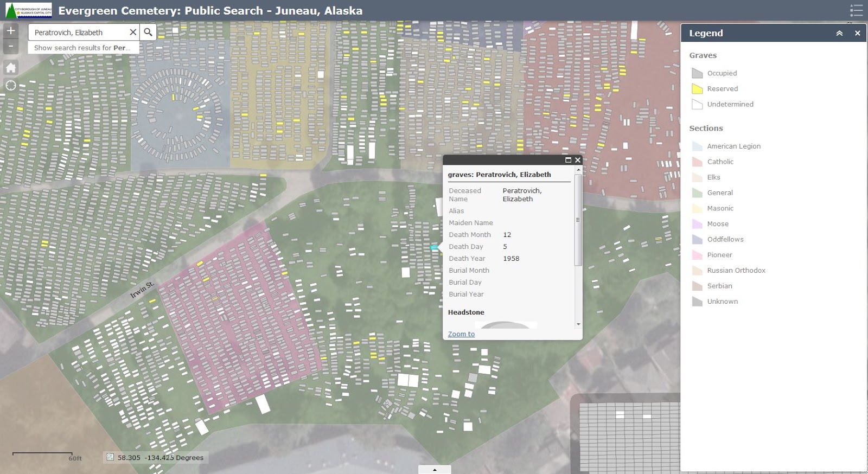Zoom in on the cemetery map
This screenshot has width=868, height=474.
pyautogui.click(x=11, y=31)
